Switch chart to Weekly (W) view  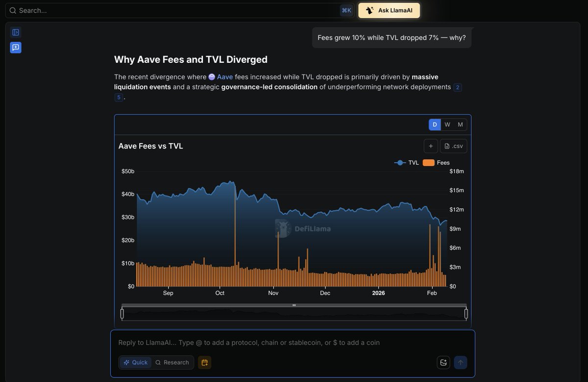pyautogui.click(x=447, y=125)
